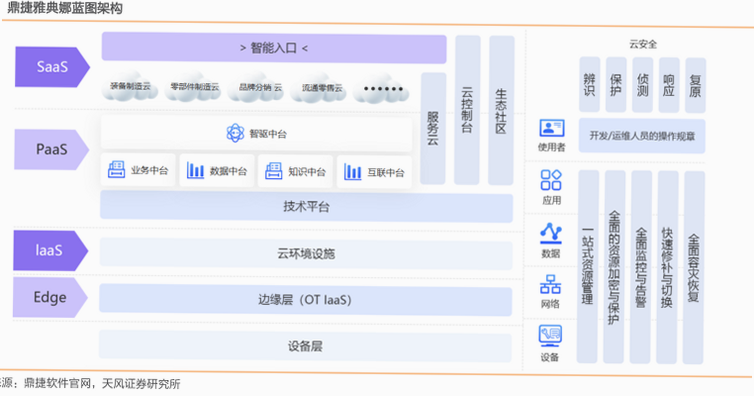Select the 数据 line graph icon

coord(551,233)
